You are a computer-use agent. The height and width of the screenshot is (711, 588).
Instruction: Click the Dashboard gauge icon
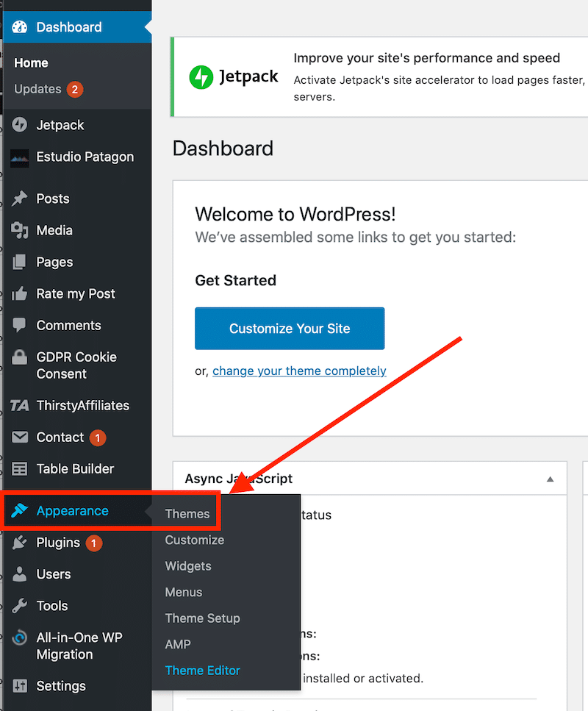(20, 27)
